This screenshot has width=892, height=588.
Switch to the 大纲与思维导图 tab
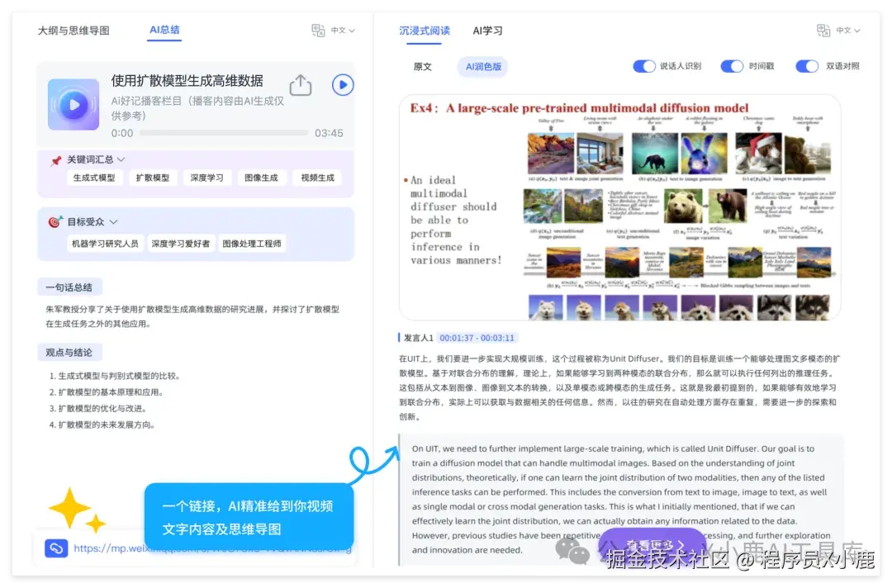tap(73, 30)
